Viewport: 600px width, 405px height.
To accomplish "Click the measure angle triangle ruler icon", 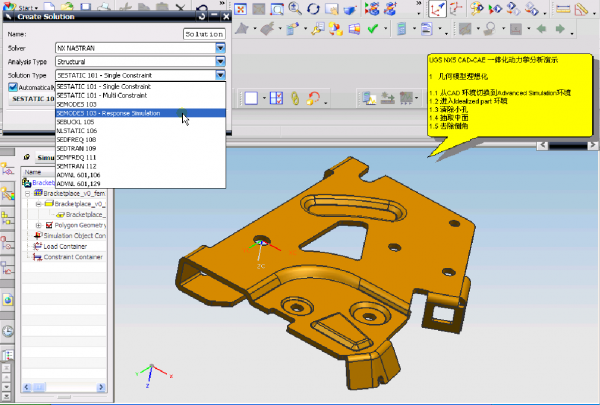I will (581, 9).
